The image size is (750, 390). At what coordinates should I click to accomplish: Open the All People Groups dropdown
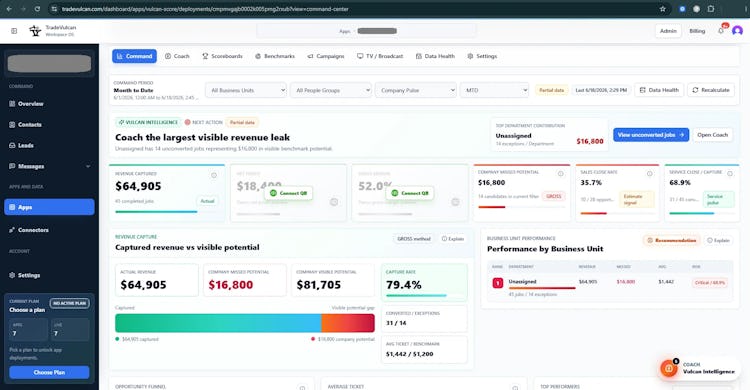(x=331, y=90)
